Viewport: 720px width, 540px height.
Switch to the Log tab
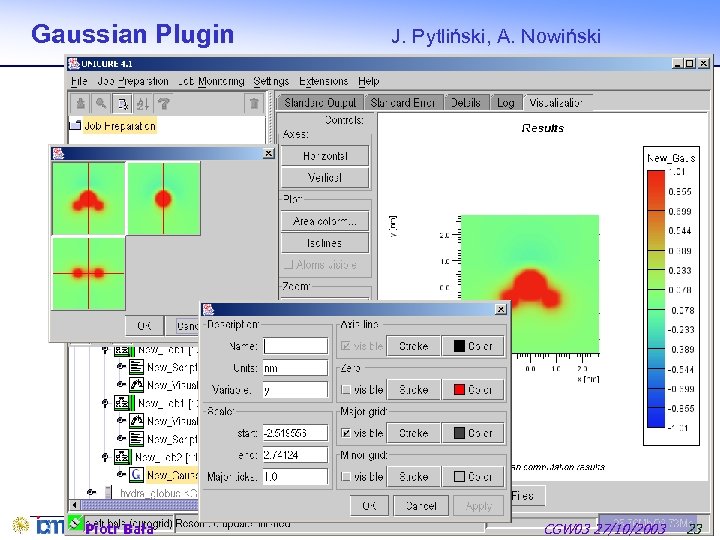pyautogui.click(x=506, y=102)
